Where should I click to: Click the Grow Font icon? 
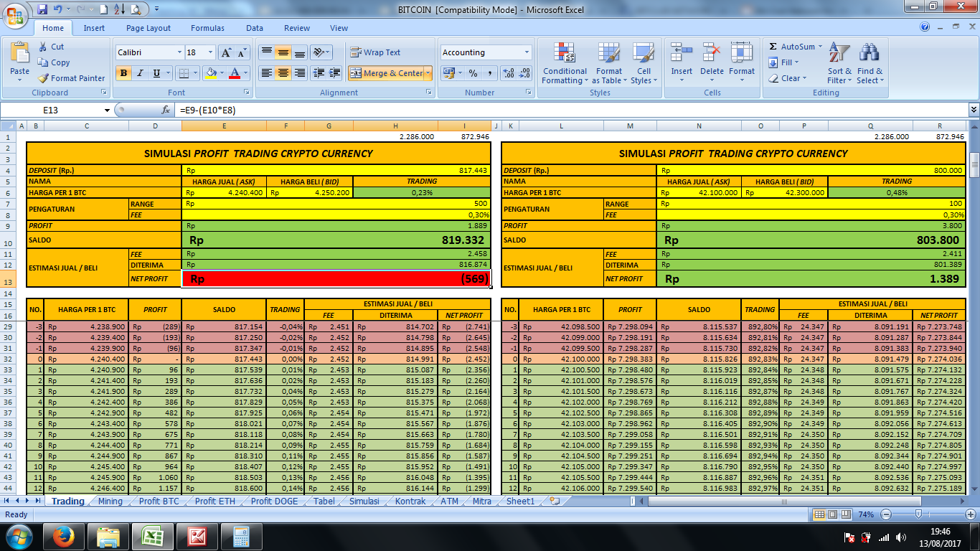[226, 52]
